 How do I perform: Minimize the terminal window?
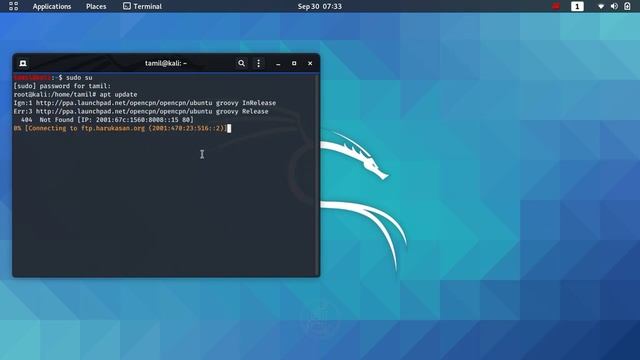278,64
